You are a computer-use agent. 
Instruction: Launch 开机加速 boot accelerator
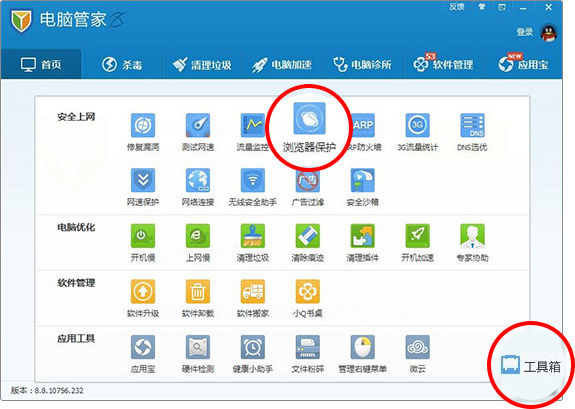point(417,243)
